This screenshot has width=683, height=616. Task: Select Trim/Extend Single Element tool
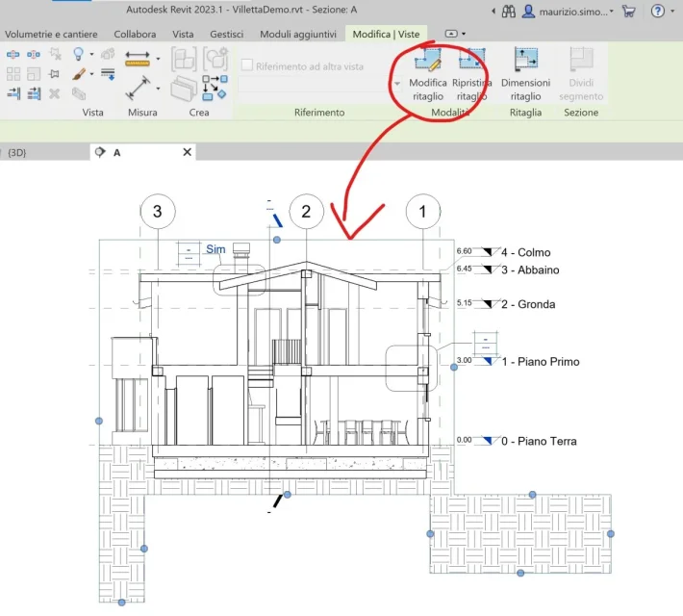click(x=13, y=93)
